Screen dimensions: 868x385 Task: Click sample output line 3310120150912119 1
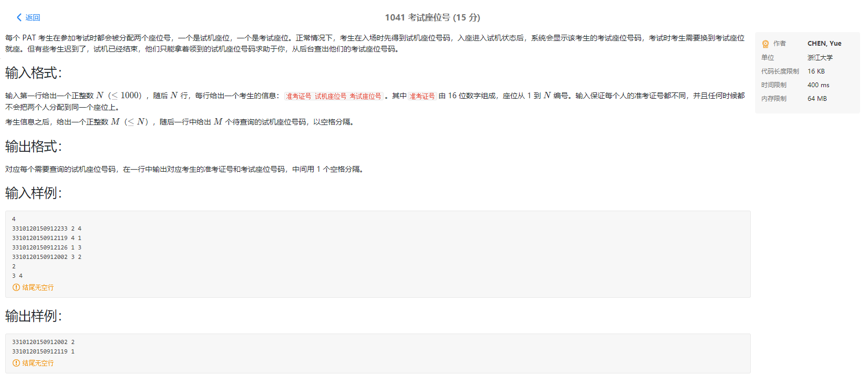[x=44, y=351]
